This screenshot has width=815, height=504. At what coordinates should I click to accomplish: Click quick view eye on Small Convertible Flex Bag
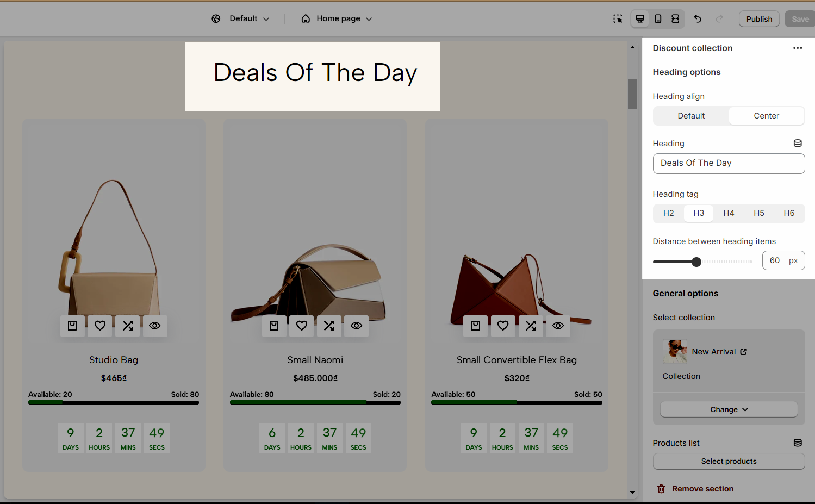click(x=558, y=326)
